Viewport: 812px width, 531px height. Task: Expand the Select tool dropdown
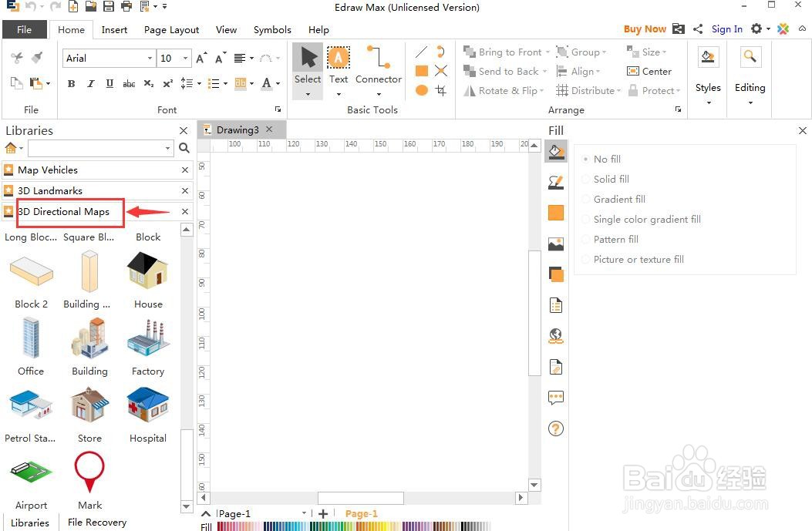pyautogui.click(x=308, y=94)
